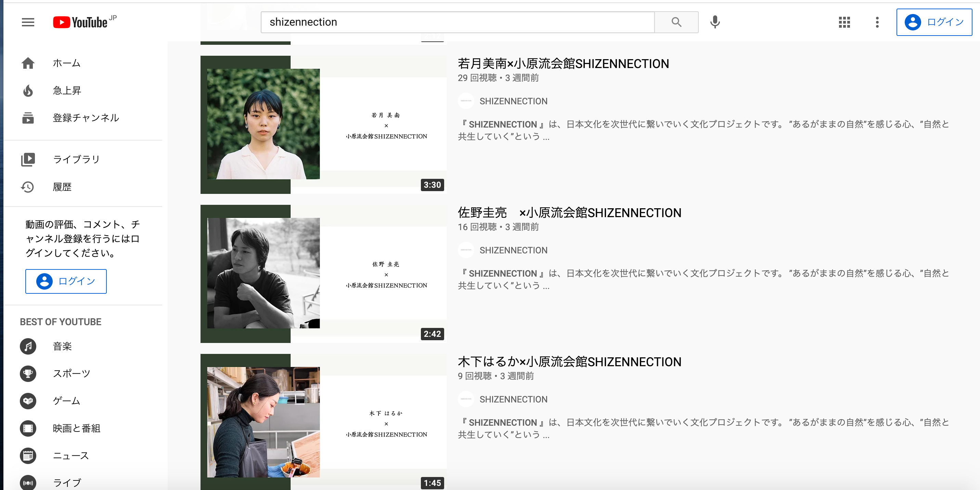980x490 pixels.
Task: Open the YouTube apps grid
Action: click(844, 22)
